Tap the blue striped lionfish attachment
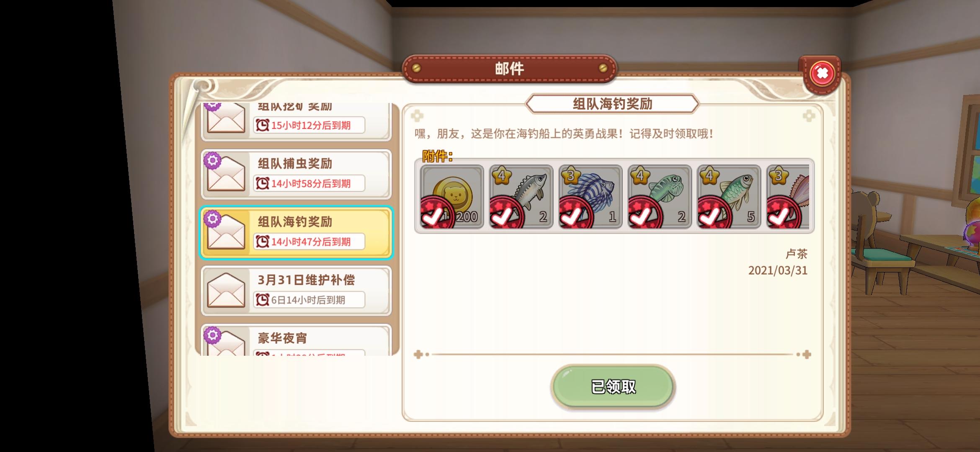The image size is (980, 452). [591, 197]
